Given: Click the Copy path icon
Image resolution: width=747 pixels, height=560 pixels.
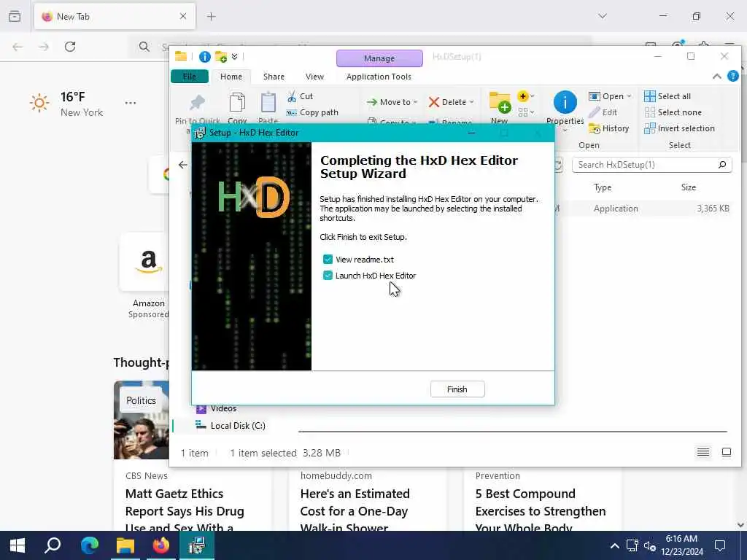Looking at the screenshot, I should point(292,113).
